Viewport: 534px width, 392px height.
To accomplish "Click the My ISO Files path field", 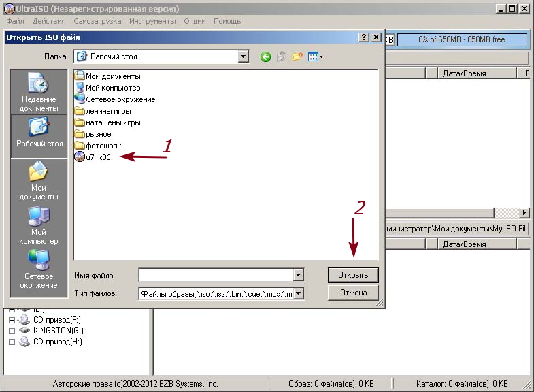I will [456, 229].
